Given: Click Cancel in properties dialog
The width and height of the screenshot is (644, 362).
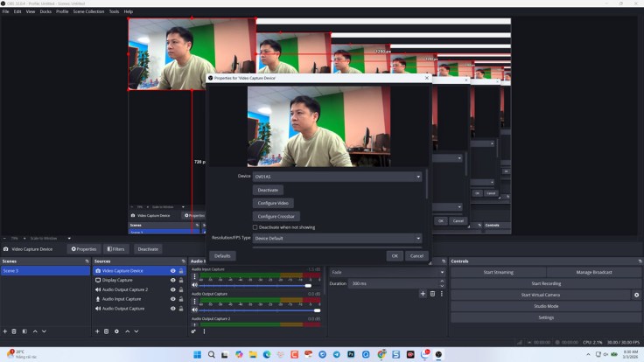Looking at the screenshot, I should coord(416,256).
